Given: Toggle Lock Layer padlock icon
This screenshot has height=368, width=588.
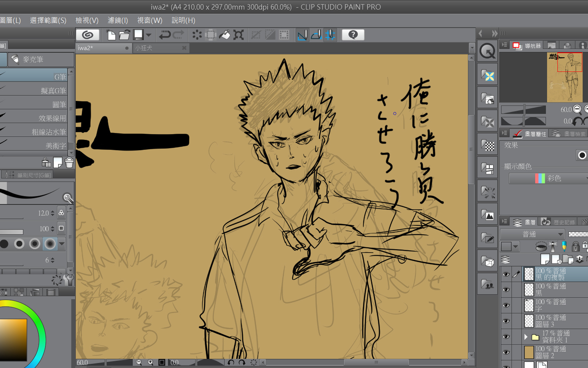Looking at the screenshot, I should (575, 246).
